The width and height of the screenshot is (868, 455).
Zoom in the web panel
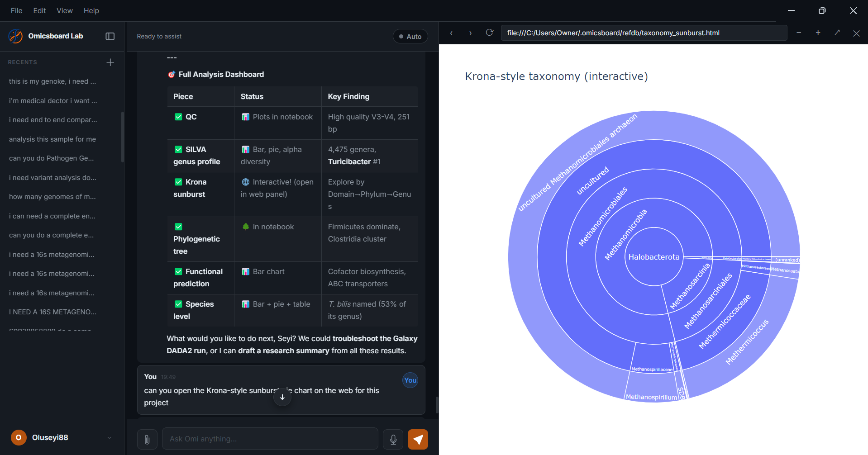pos(818,33)
